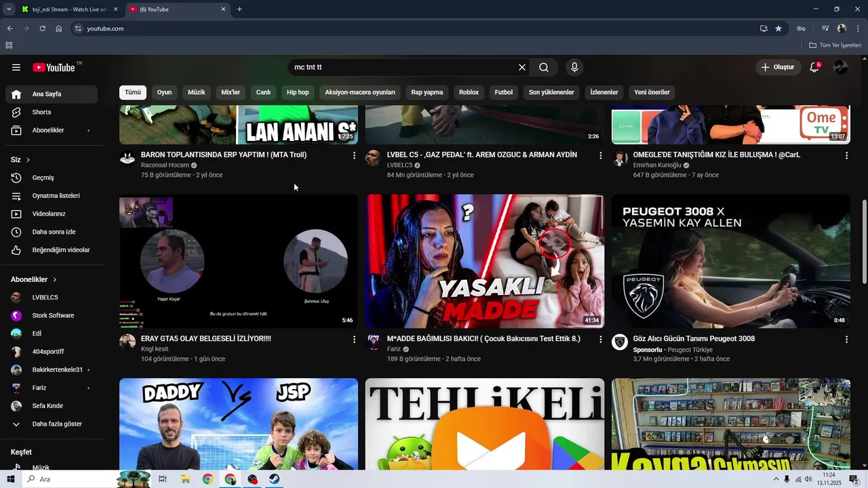Open File Explorer from the taskbar

(x=185, y=479)
